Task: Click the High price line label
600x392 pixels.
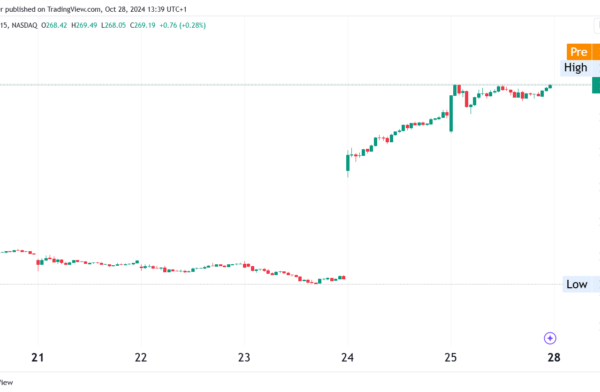Action: point(576,68)
